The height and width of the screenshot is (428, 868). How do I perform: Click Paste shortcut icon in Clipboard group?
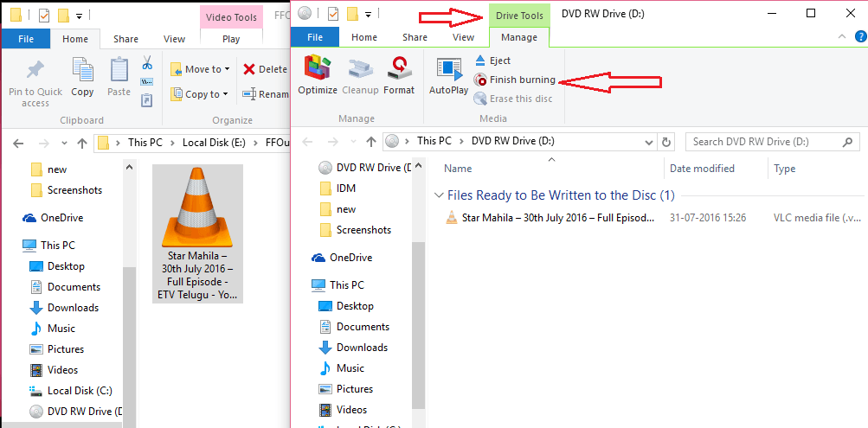tap(147, 100)
